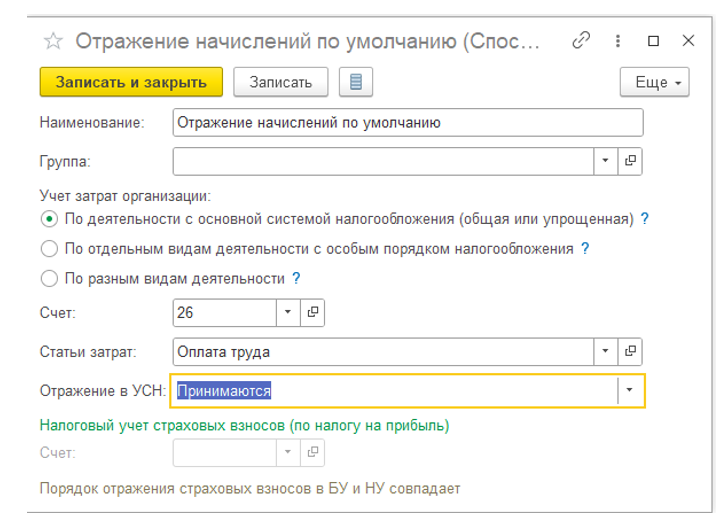722x523 pixels.
Task: Click the Счет field containing 26
Action: (x=225, y=313)
